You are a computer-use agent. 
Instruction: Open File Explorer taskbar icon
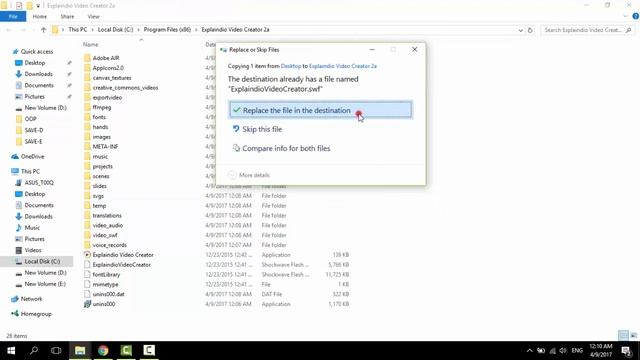(80, 351)
